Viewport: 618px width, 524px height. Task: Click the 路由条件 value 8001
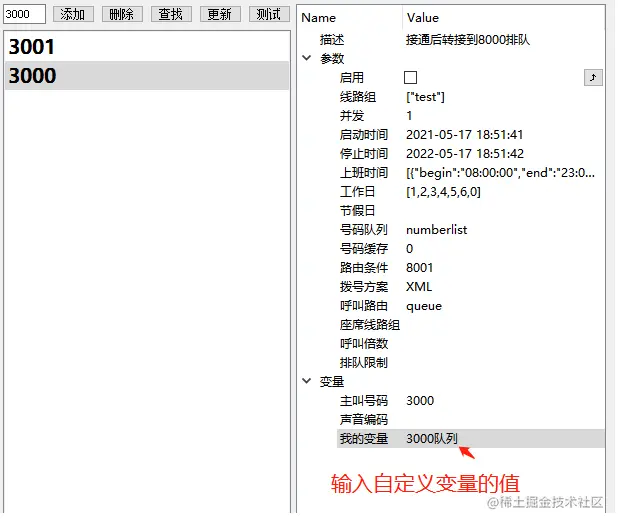[x=419, y=268]
